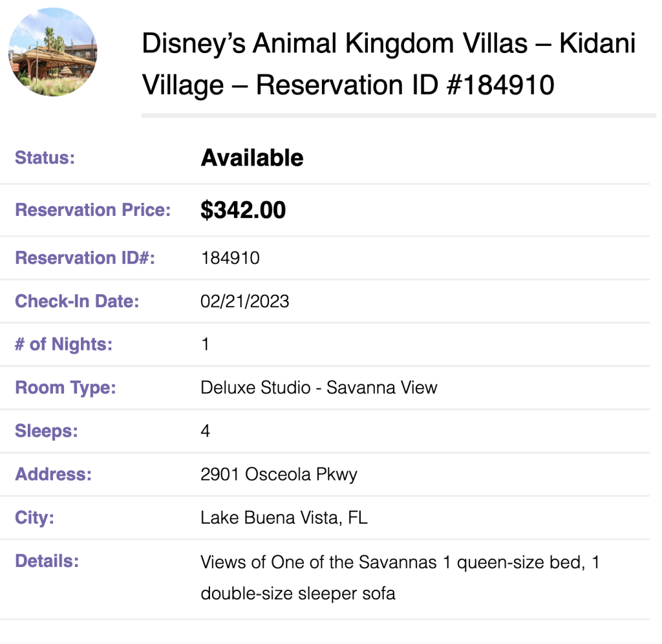The width and height of the screenshot is (662, 644).
Task: Select the sleeps value 4
Action: (x=205, y=431)
